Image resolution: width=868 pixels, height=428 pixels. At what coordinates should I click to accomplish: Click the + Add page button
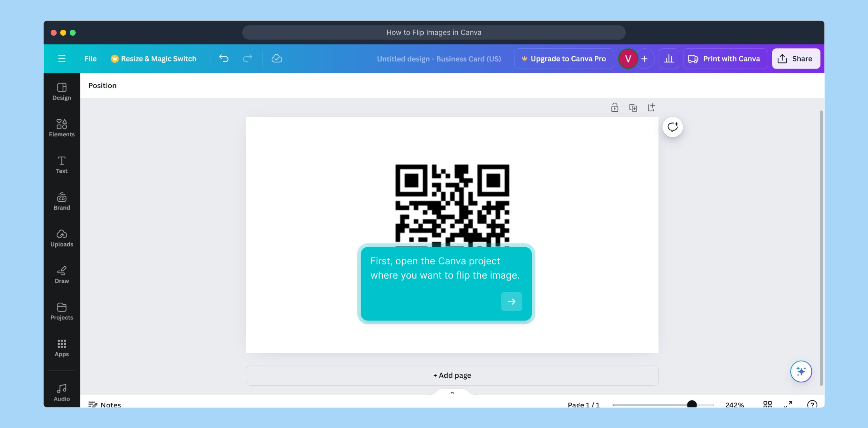click(452, 375)
